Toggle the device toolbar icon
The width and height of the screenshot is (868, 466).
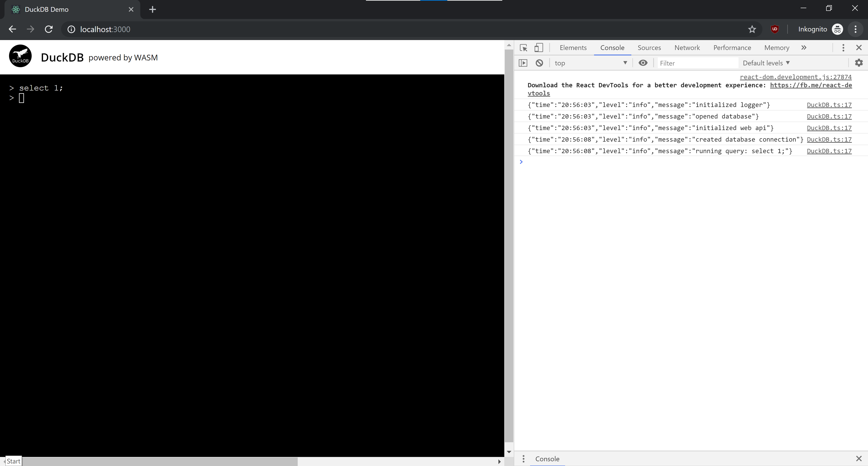tap(539, 48)
